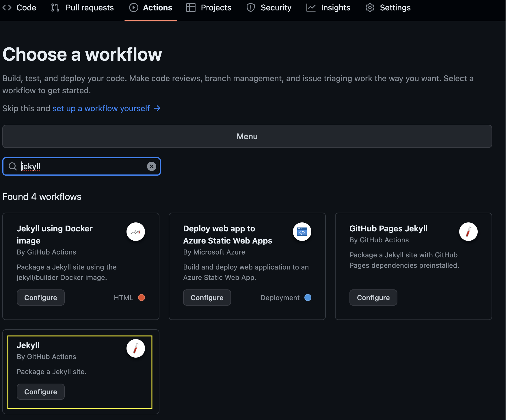The height and width of the screenshot is (420, 506).
Task: Click GitHub Pages Jekyll test tube icon
Action: 468,232
